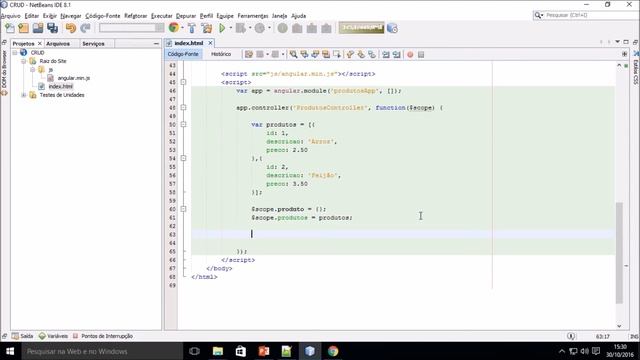Collapse the Raiz do Site folder
Screen dimensions: 640x360
[24, 61]
